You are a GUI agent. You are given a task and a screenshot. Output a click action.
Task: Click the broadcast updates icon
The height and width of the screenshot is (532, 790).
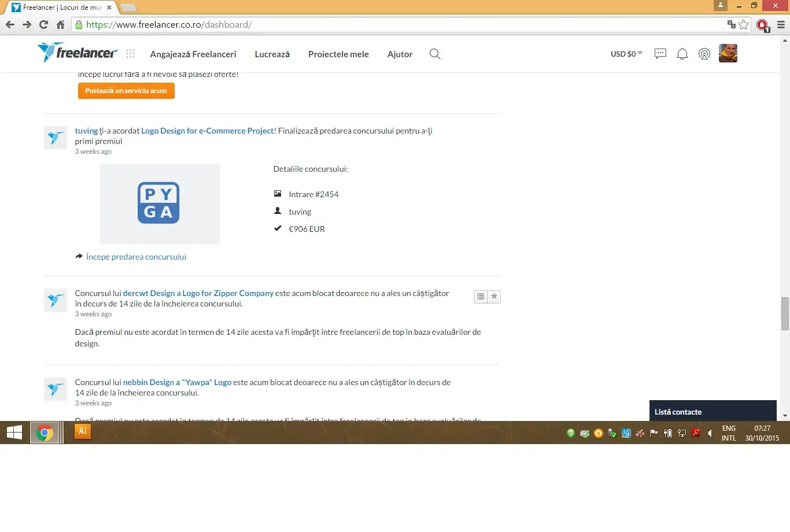coord(704,54)
